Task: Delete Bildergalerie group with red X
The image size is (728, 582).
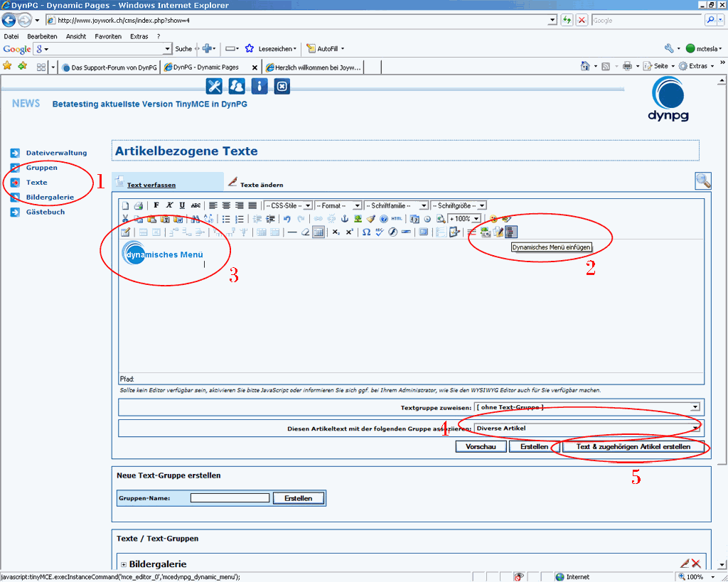Action: point(696,564)
